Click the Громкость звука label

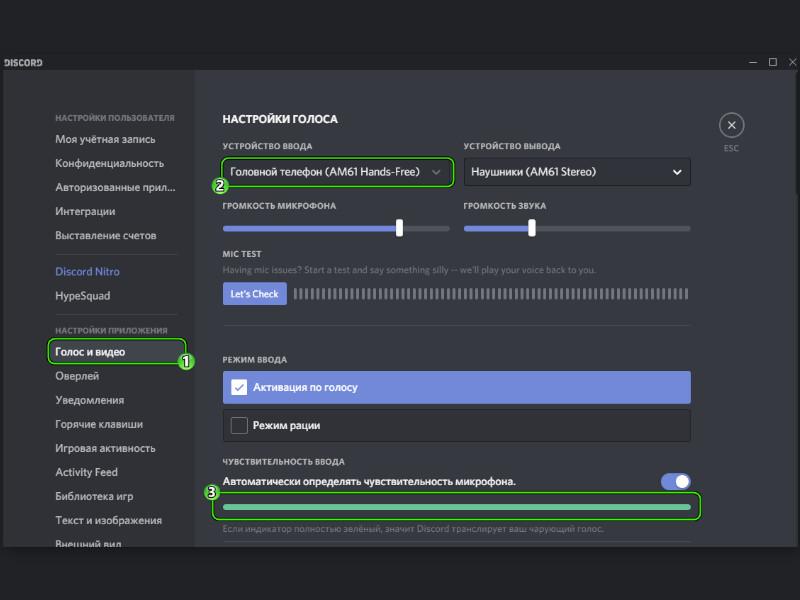(505, 206)
